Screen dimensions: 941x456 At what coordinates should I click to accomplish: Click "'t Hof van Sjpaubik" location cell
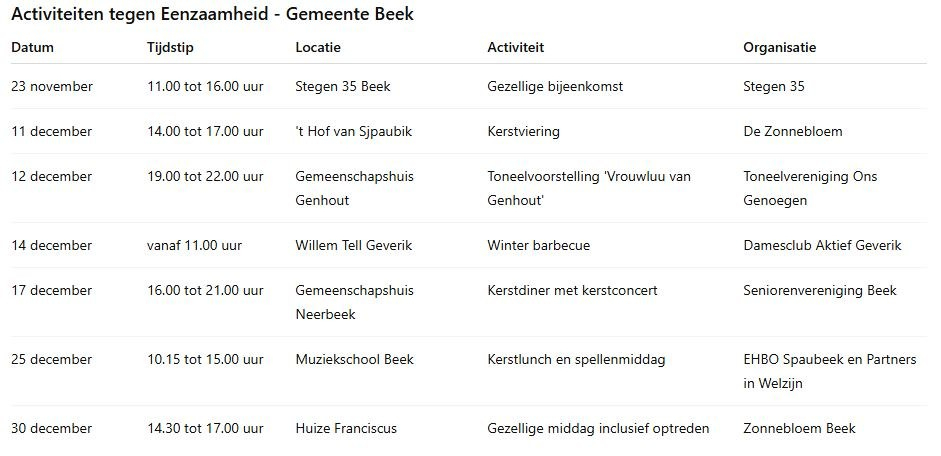tap(348, 131)
